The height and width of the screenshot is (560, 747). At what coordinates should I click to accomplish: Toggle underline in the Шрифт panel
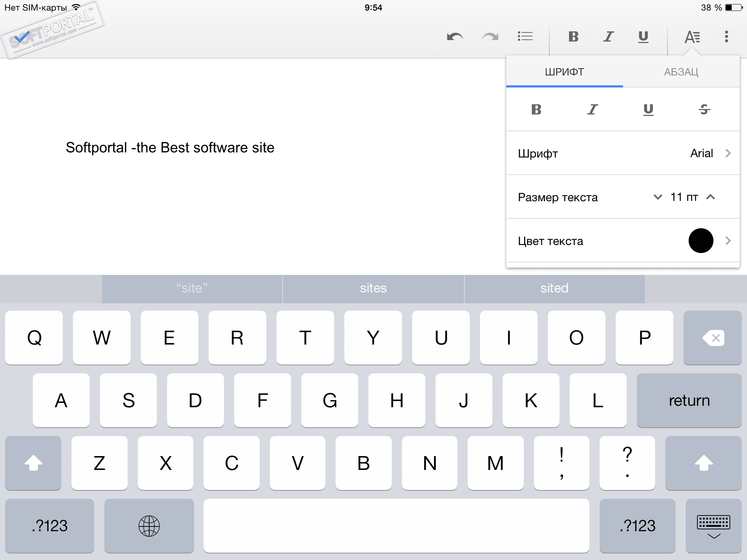(648, 109)
